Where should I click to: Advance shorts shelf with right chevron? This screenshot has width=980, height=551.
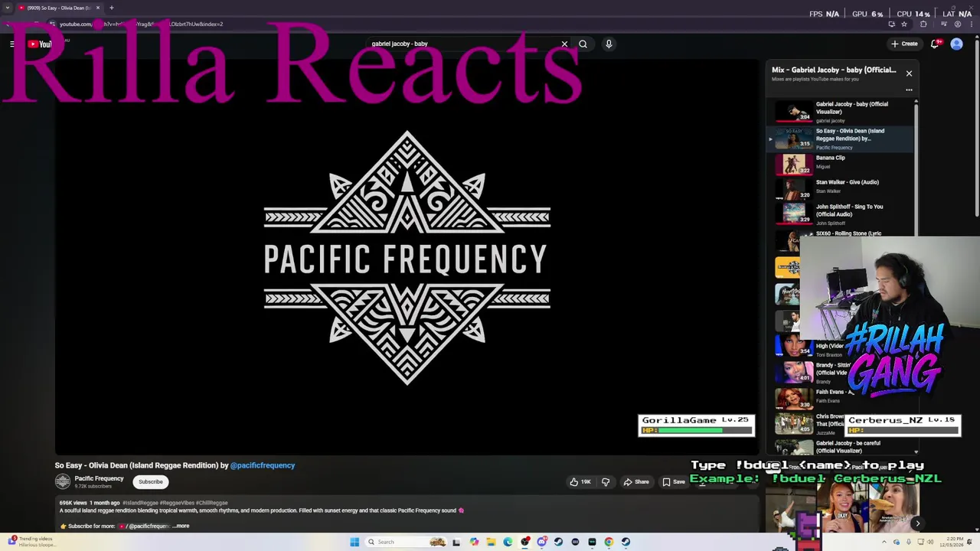[917, 523]
